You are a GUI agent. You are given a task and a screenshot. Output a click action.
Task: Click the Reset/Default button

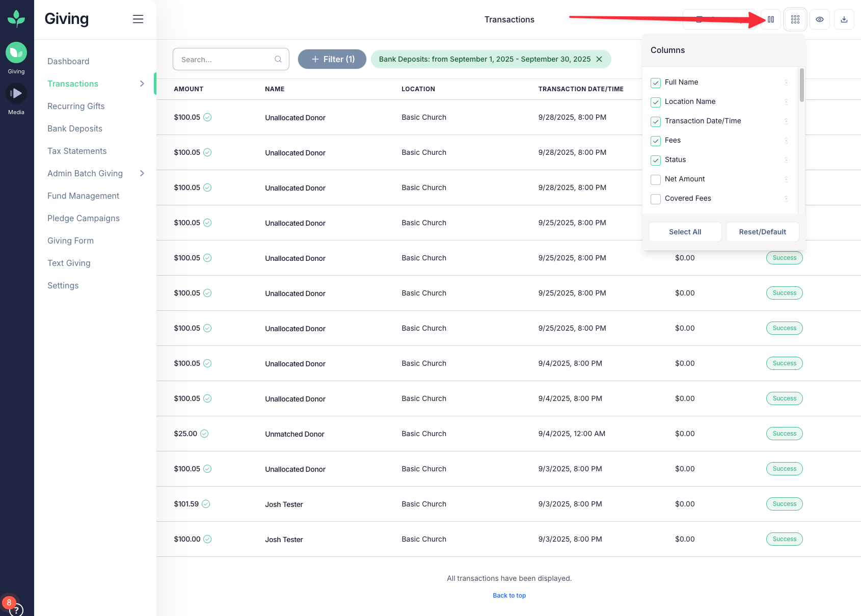[762, 232]
